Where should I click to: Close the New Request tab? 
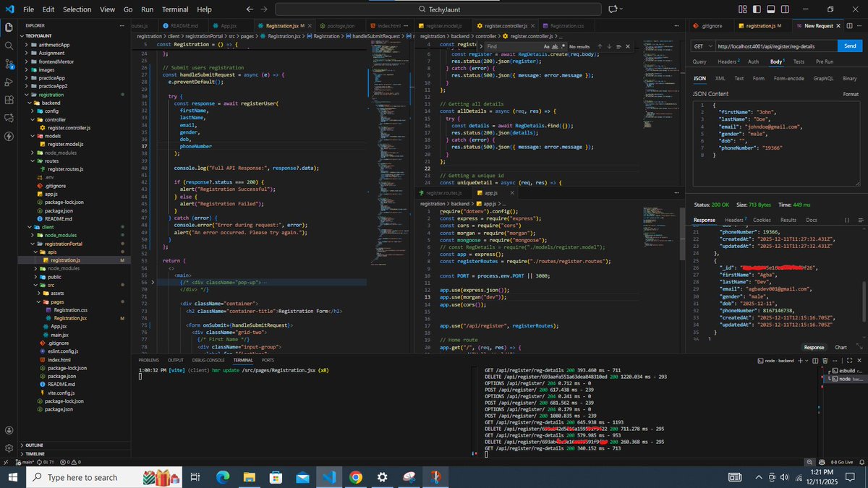click(x=838, y=26)
